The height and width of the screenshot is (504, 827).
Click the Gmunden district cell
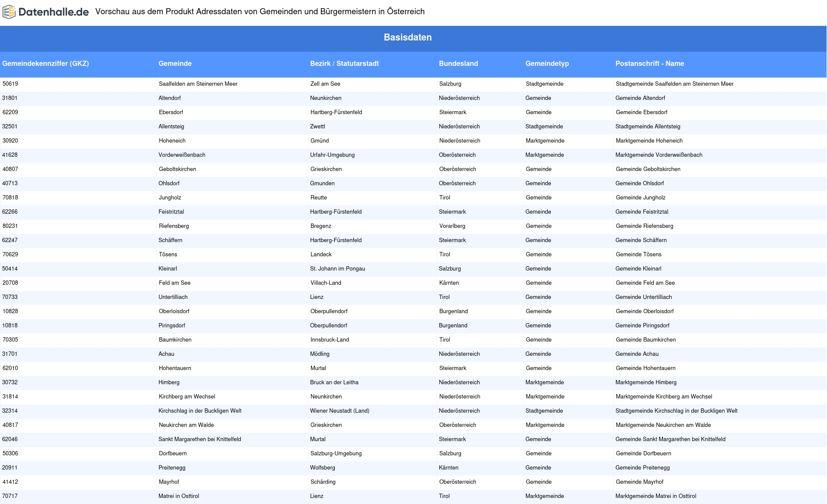click(372, 184)
